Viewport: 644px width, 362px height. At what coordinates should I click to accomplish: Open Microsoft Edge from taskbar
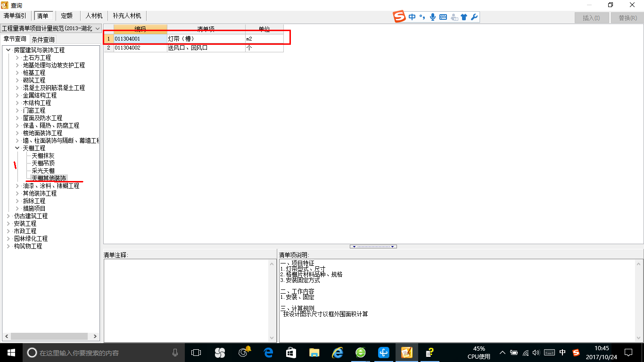(x=269, y=352)
